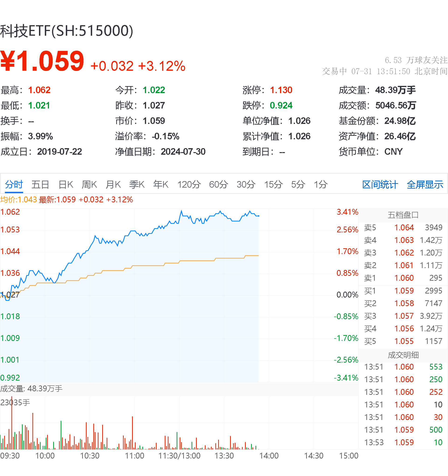Select the 买3 row at 1.057
This screenshot has width=448, height=476.
403,316
